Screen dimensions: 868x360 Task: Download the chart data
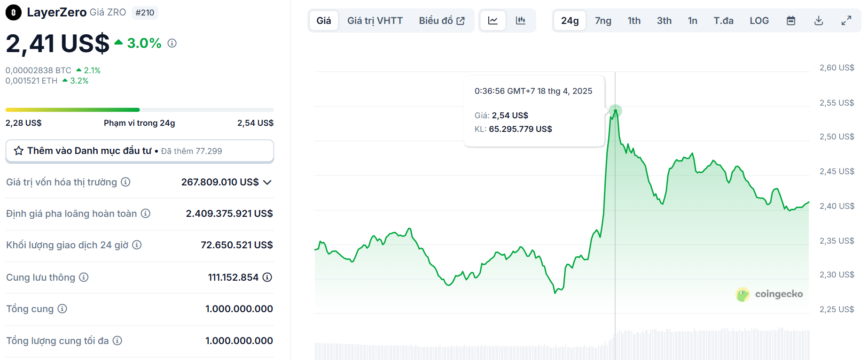pos(819,21)
